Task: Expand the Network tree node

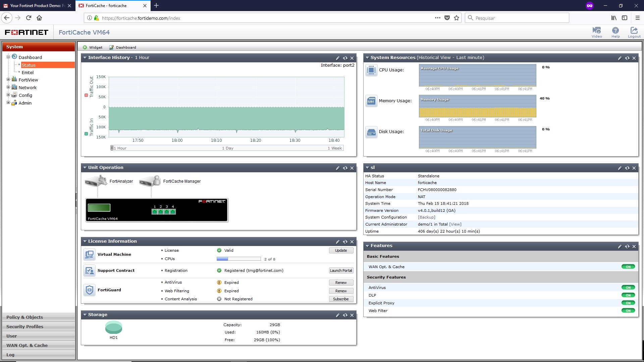Action: tap(8, 87)
